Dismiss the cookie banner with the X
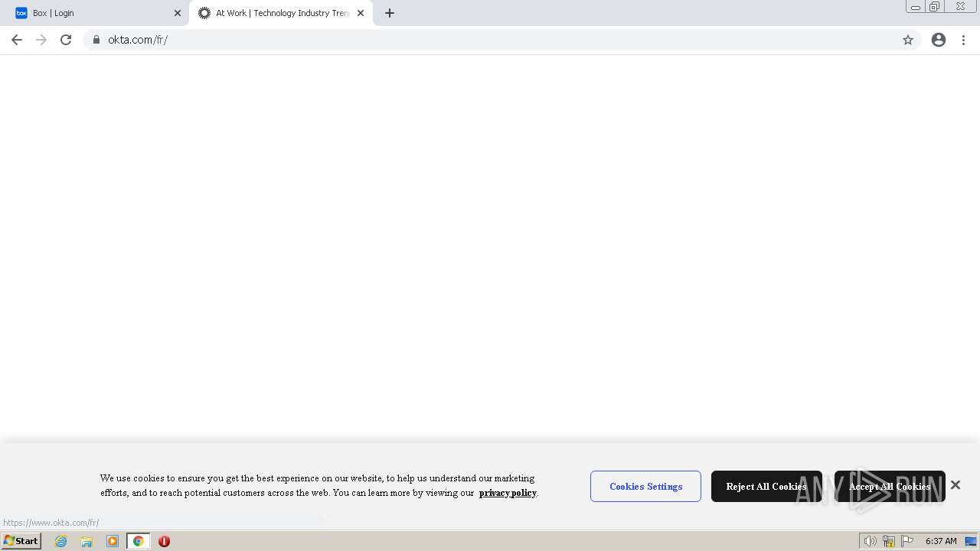Screen dimensions: 980x551 point(955,484)
